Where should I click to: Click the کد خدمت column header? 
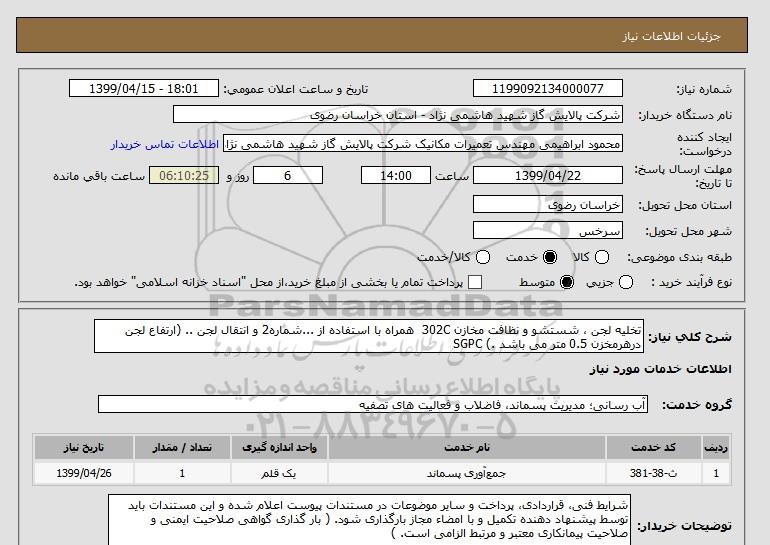tap(654, 447)
